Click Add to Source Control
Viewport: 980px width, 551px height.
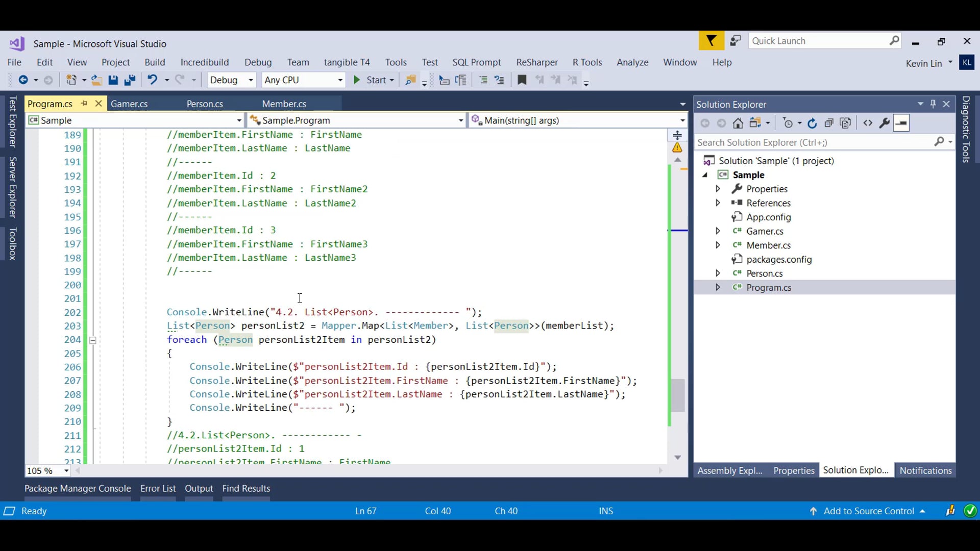click(x=869, y=511)
